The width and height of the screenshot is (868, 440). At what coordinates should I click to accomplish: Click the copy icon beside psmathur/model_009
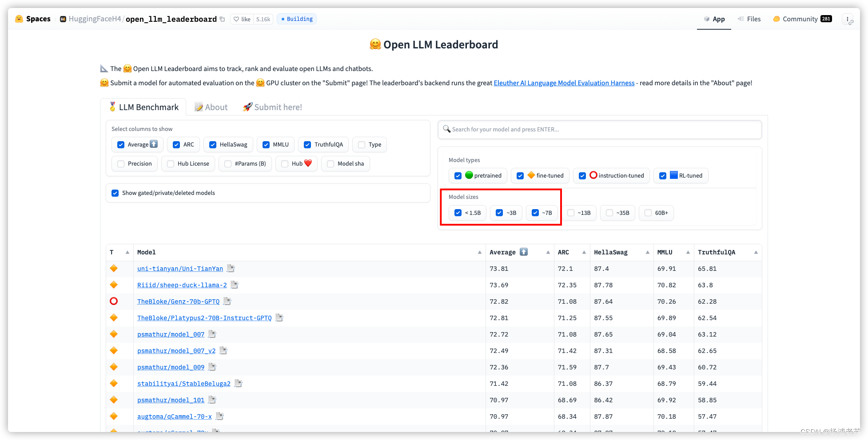[212, 367]
